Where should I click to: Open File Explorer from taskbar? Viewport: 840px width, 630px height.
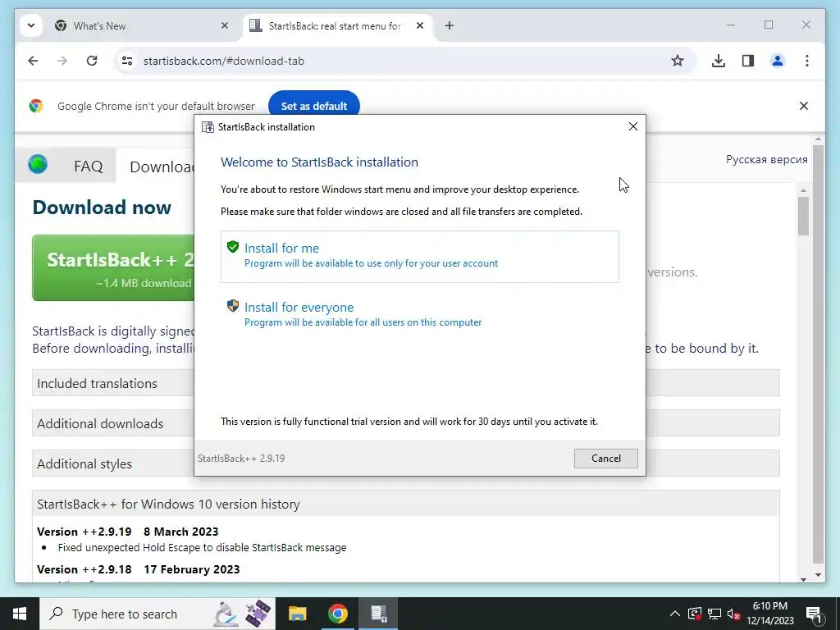click(x=297, y=614)
